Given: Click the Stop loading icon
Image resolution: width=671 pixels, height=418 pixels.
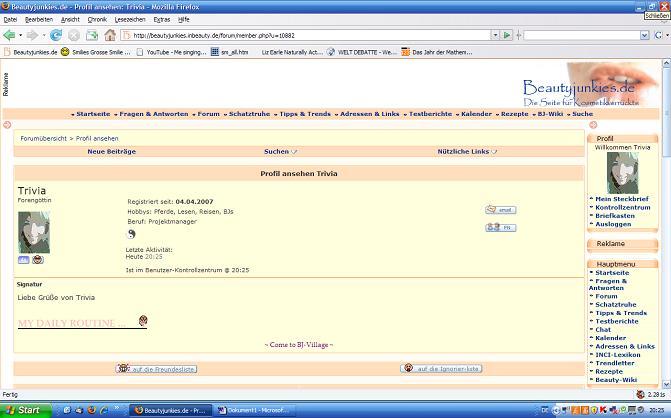Looking at the screenshot, I should pyautogui.click(x=74, y=35).
